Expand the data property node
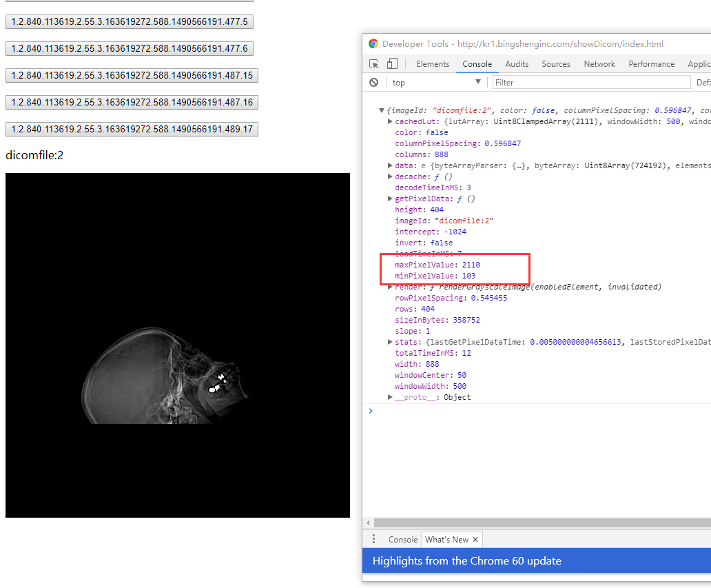Viewport: 711px width, 588px height. point(391,165)
